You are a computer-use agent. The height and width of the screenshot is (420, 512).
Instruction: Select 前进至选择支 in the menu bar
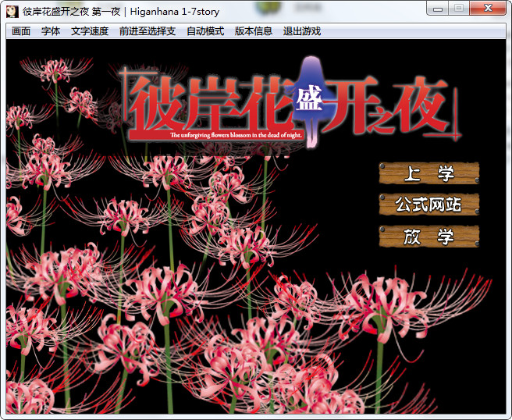click(x=148, y=31)
